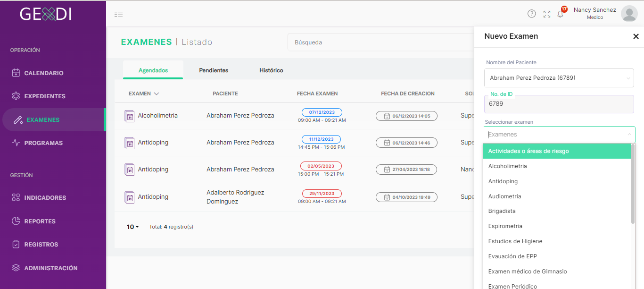The height and width of the screenshot is (289, 644).
Task: Click Adalberto Rodriguez Dominguez patient name
Action: [235, 197]
